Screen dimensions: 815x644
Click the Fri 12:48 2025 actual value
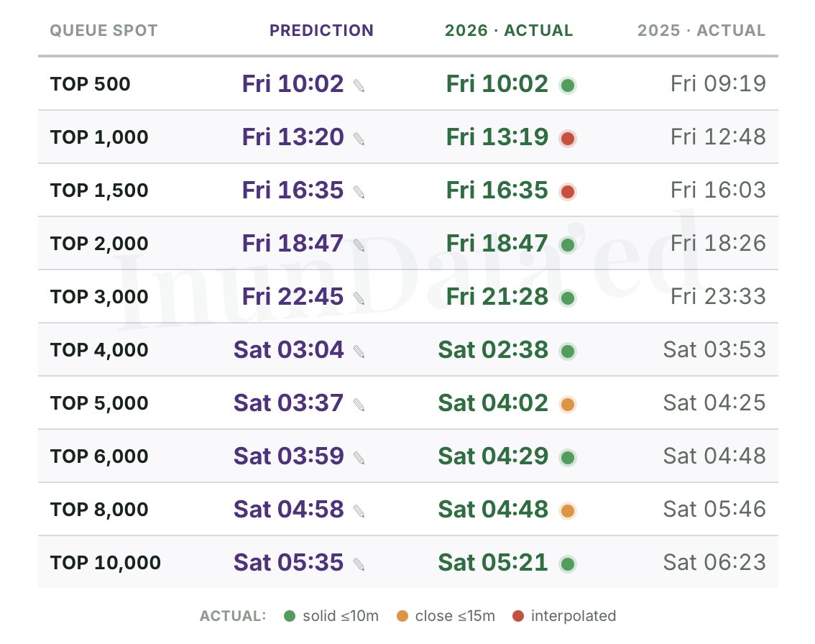[x=718, y=137]
